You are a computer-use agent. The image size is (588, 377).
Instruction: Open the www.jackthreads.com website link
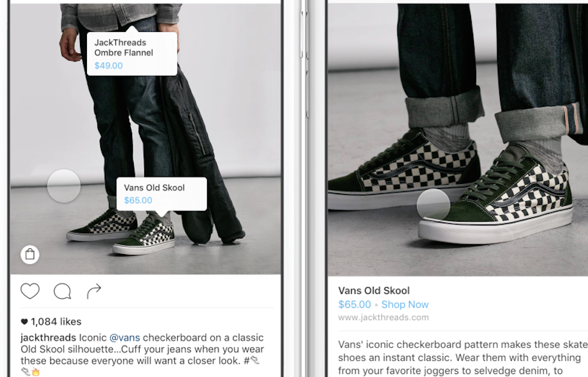pyautogui.click(x=384, y=318)
